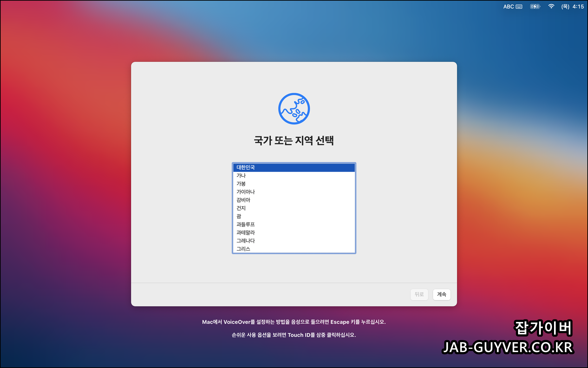This screenshot has height=368, width=588.
Task: Open the ABC keyboard input source menu
Action: click(x=513, y=7)
